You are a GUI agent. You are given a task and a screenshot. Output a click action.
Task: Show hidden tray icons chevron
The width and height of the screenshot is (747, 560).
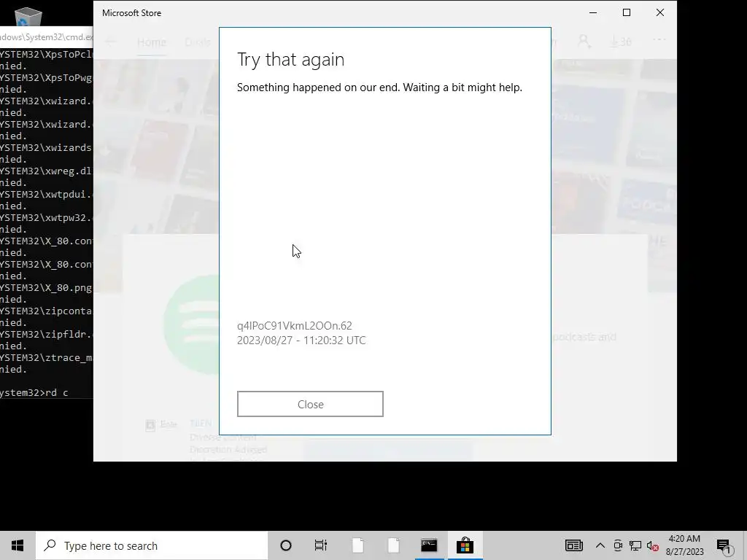[x=600, y=545]
